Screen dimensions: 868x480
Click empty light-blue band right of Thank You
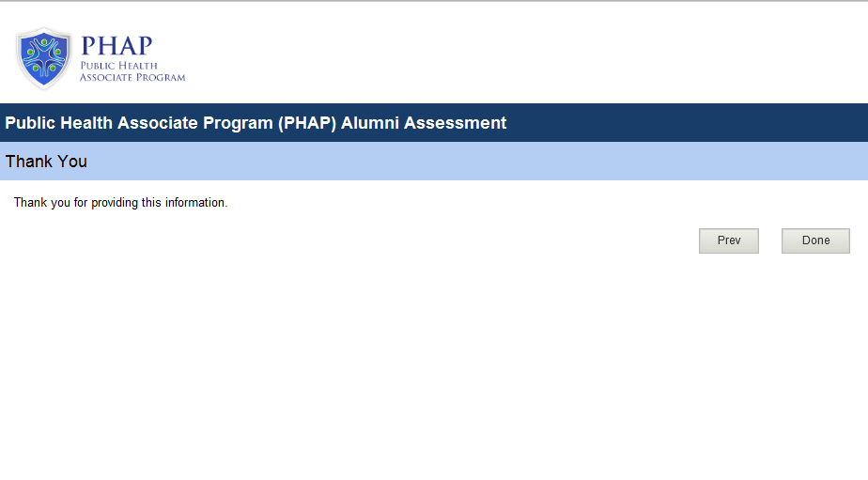470,162
